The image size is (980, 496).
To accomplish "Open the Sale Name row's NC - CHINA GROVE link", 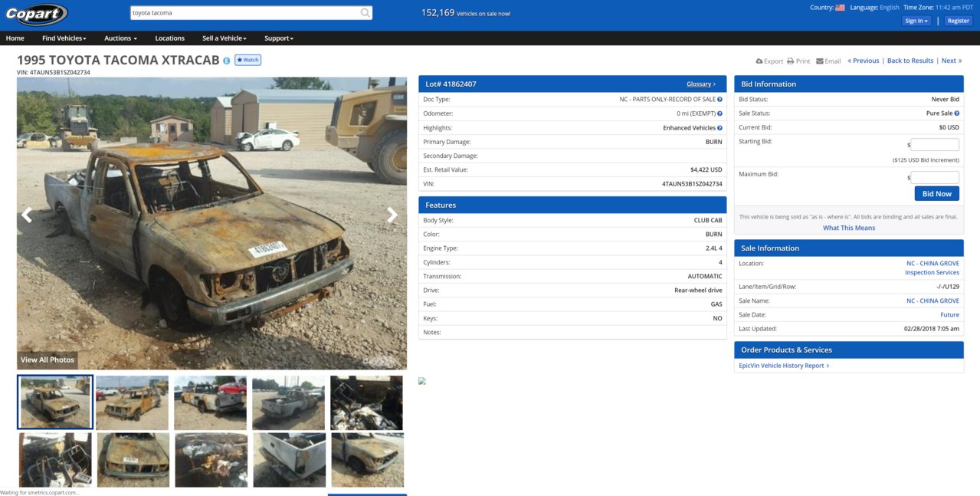I will coord(932,301).
